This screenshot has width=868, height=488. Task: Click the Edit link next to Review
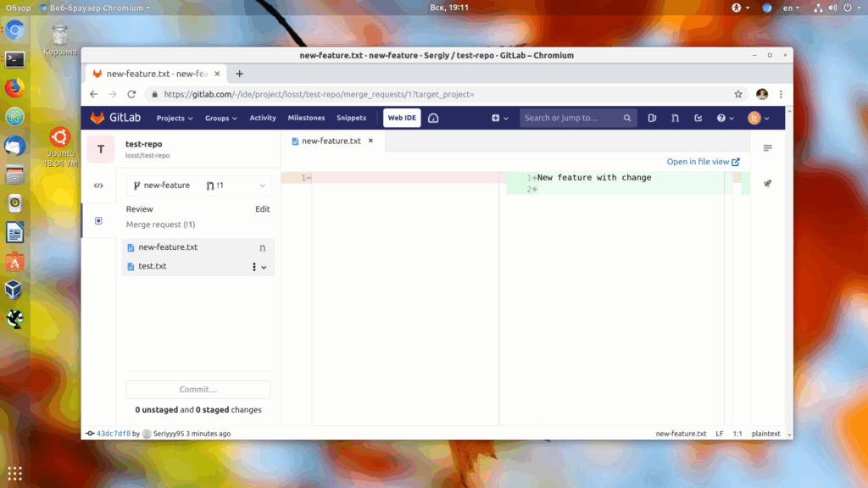263,209
